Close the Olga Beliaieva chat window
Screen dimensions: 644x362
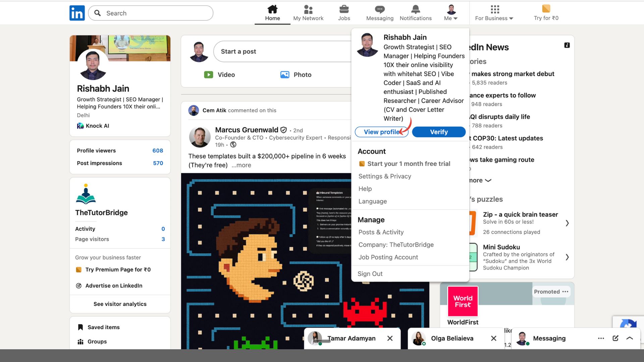[493, 338]
